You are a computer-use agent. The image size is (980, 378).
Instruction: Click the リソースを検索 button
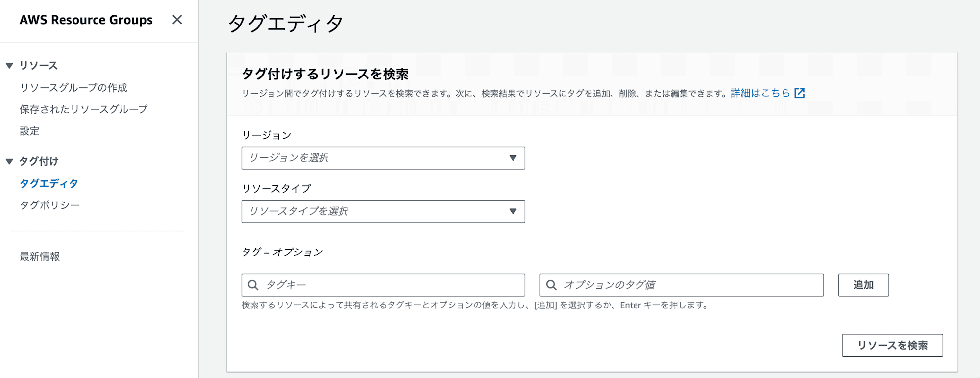pyautogui.click(x=892, y=346)
